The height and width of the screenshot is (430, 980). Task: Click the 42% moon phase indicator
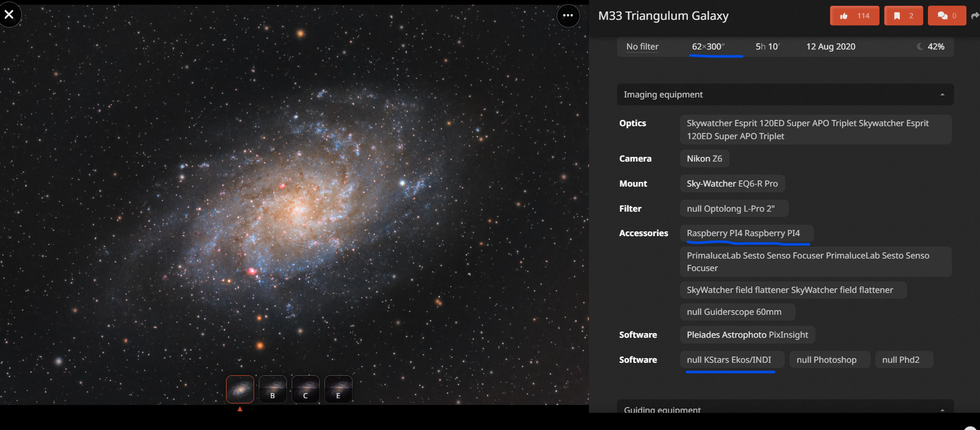(931, 46)
